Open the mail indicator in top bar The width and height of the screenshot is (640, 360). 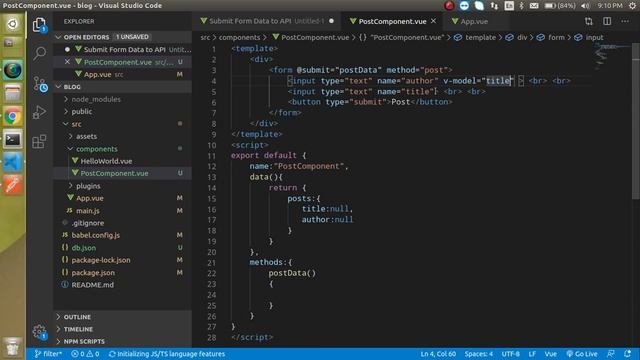click(x=534, y=6)
